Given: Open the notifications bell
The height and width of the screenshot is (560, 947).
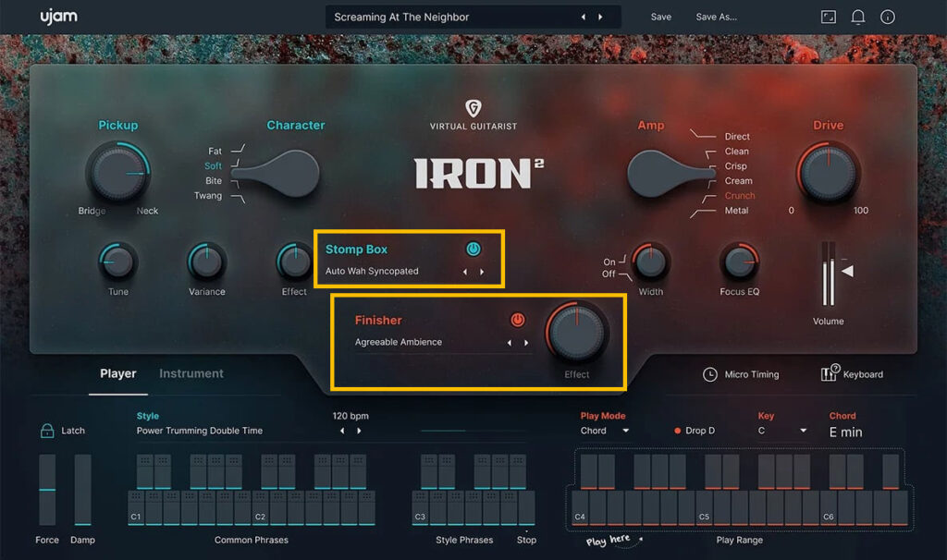Looking at the screenshot, I should [857, 17].
